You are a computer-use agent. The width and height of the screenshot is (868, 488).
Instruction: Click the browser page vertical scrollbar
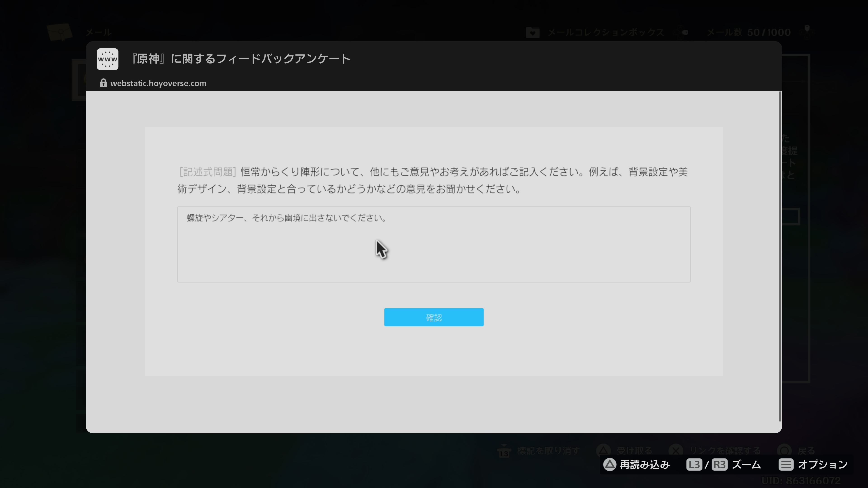pyautogui.click(x=780, y=256)
